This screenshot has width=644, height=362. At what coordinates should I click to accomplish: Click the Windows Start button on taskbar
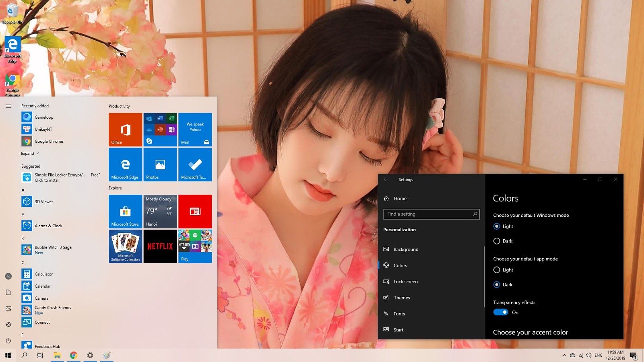pos(8,355)
